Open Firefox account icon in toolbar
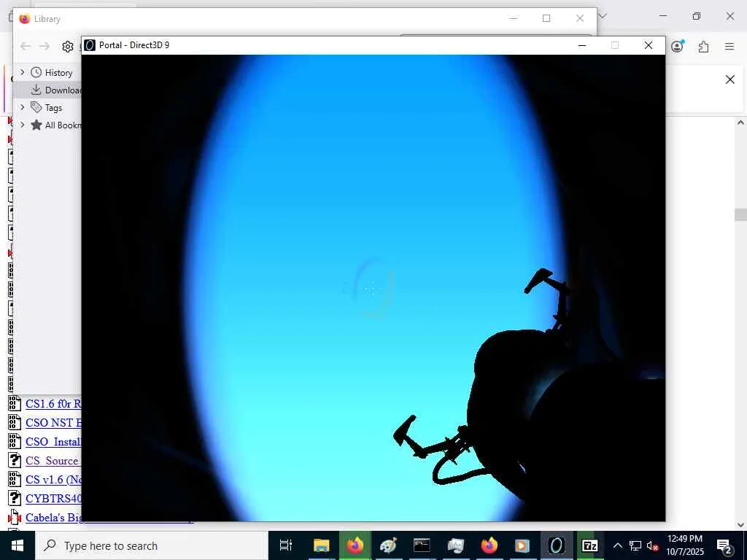The width and height of the screenshot is (747, 560). (x=678, y=46)
